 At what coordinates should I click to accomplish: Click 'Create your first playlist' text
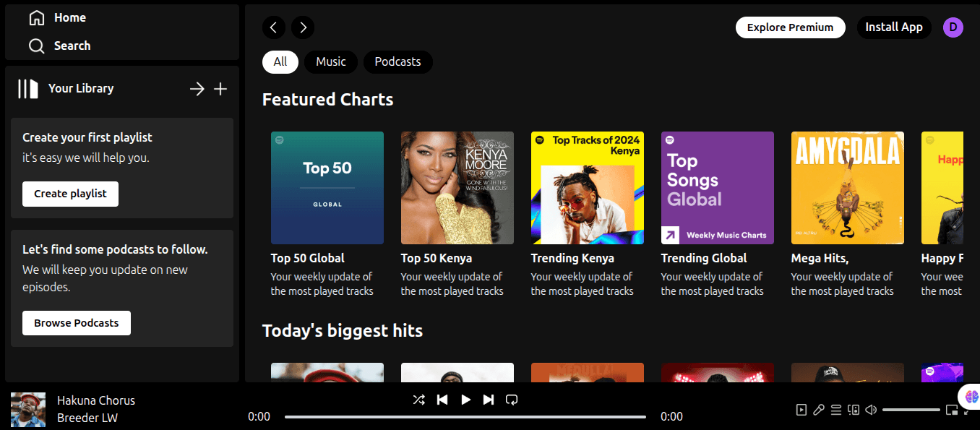(87, 137)
